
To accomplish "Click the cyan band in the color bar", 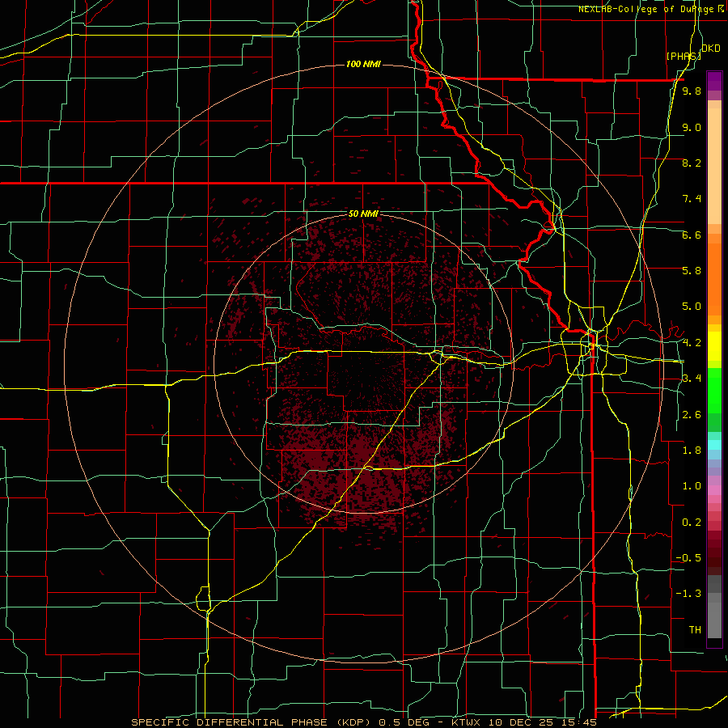I will click(714, 445).
